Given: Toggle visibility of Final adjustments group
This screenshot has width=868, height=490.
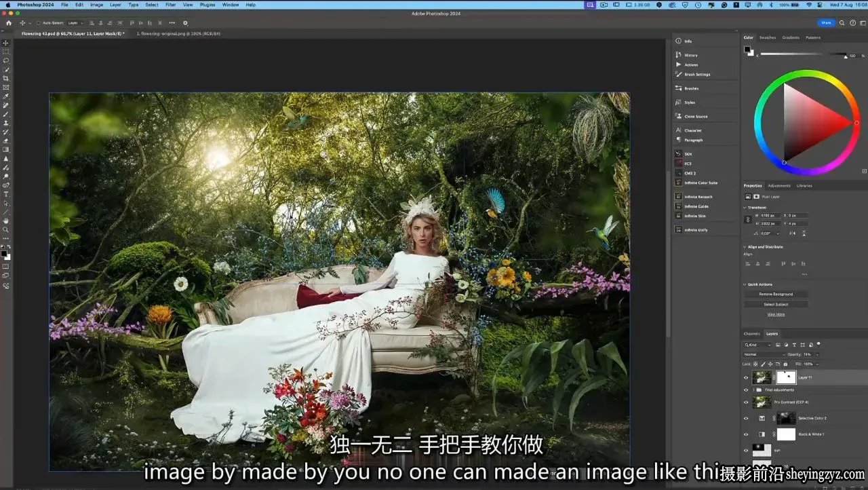Looking at the screenshot, I should (746, 390).
